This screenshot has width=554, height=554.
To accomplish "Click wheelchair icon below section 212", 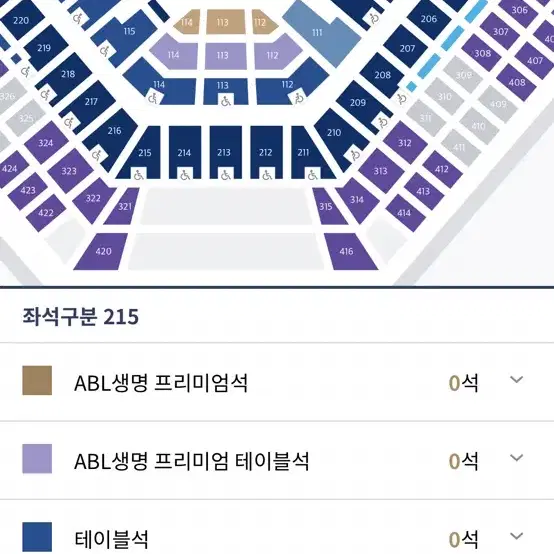I will click(x=267, y=174).
